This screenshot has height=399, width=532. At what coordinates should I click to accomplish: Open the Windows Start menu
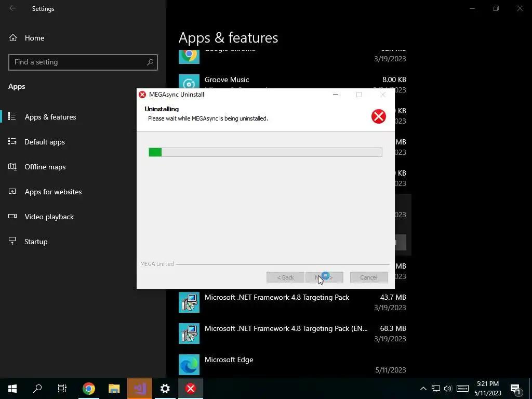(12, 389)
